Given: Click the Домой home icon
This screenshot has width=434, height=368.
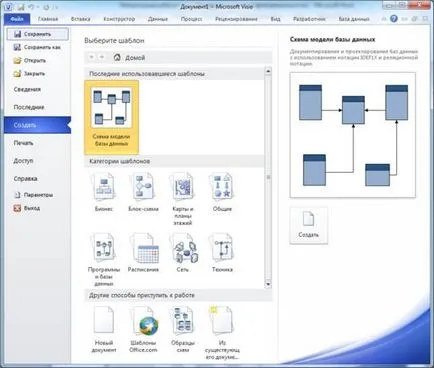Looking at the screenshot, I should 117,57.
